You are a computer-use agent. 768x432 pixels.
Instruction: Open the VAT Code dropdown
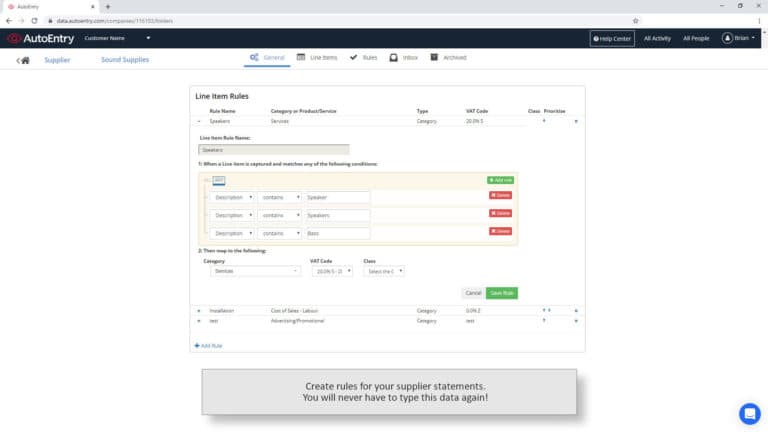coord(332,271)
